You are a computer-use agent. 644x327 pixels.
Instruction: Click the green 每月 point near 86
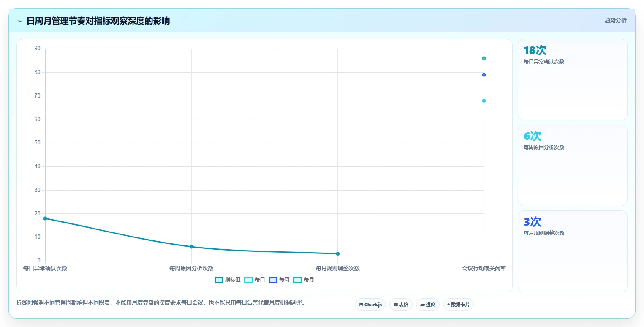[x=484, y=58]
